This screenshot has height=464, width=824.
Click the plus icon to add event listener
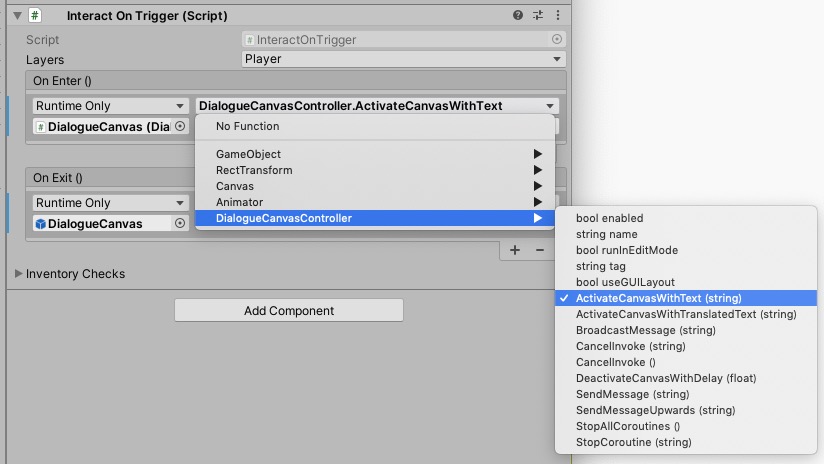515,250
